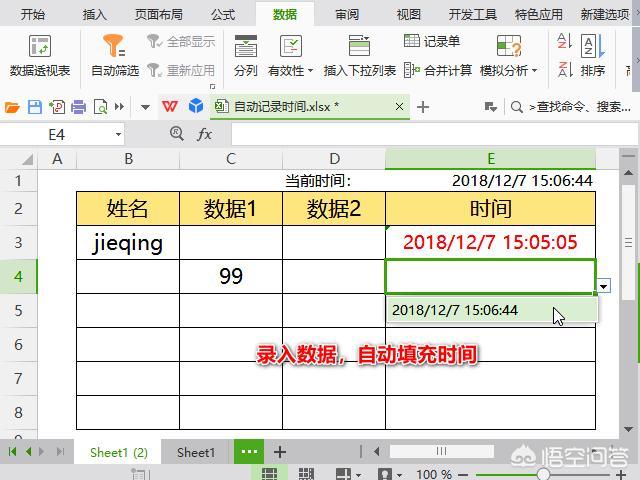Expand the Validity (有效性) dropdown arrow
640x480 pixels.
pos(311,71)
